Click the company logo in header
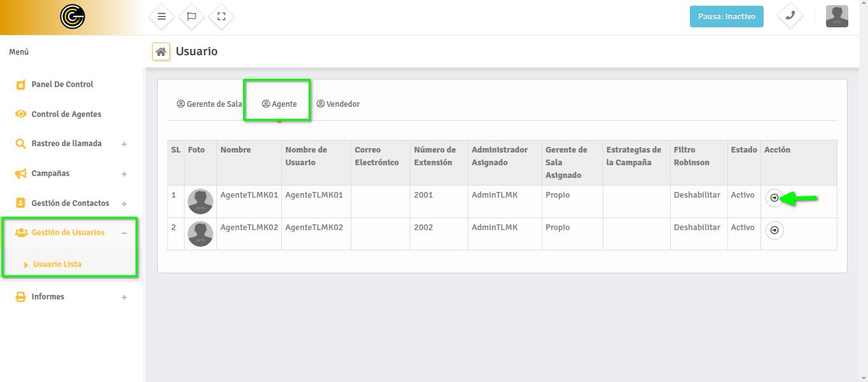This screenshot has height=382, width=868. tap(73, 17)
